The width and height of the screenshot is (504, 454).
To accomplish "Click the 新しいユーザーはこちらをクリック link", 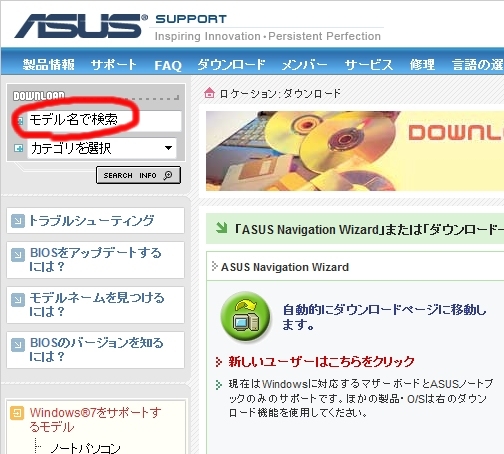I will pyautogui.click(x=321, y=361).
